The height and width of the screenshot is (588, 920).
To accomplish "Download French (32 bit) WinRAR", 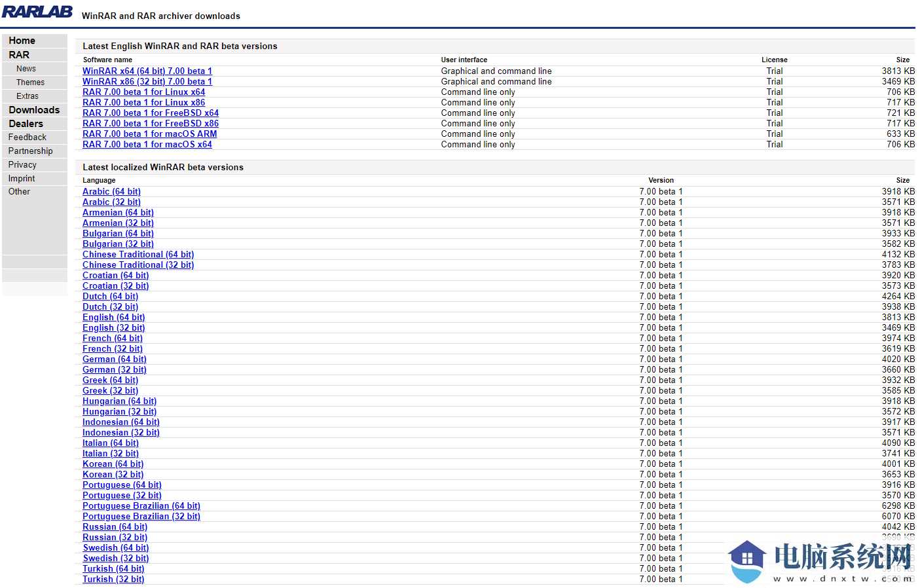I will click(x=112, y=349).
